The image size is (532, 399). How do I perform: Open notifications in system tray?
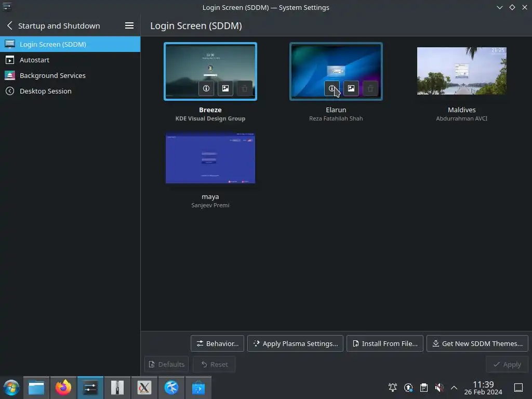pyautogui.click(x=393, y=388)
